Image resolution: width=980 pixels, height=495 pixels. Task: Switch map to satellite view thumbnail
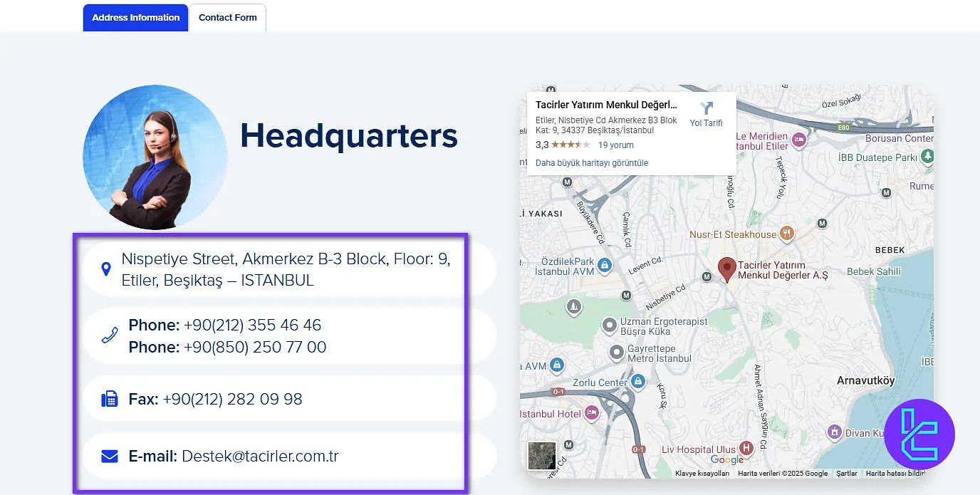click(541, 456)
